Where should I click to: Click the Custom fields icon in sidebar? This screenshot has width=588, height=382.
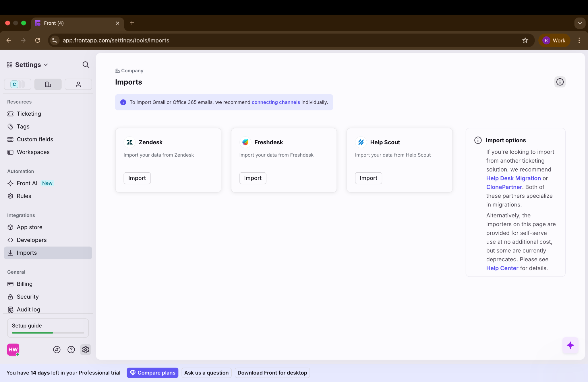(x=10, y=139)
